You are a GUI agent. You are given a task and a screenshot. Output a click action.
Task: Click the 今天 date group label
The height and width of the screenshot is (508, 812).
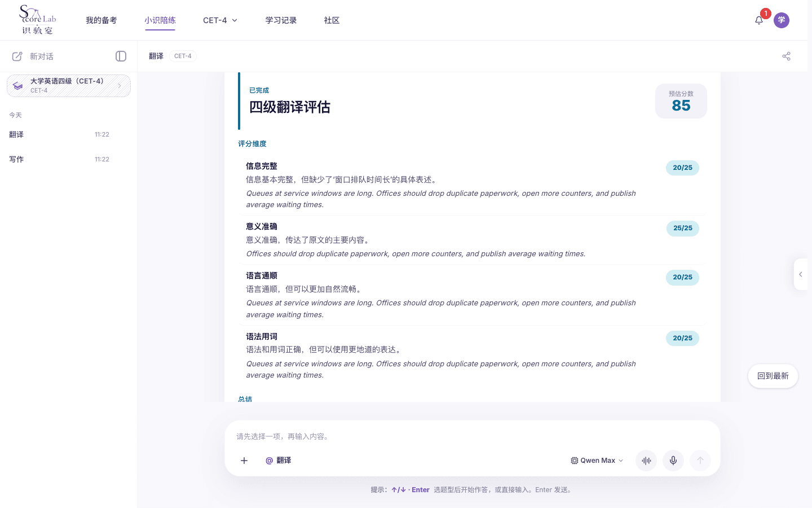[x=15, y=115]
